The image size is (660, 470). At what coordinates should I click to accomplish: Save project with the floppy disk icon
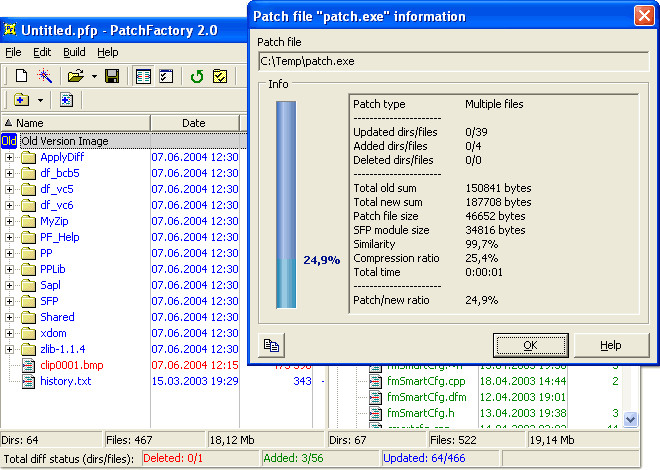[112, 76]
